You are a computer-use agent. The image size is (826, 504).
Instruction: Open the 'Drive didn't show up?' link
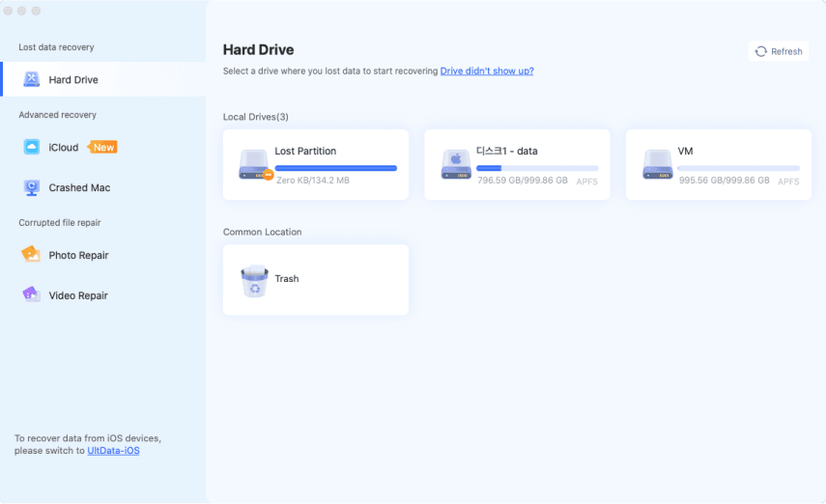pyautogui.click(x=487, y=70)
